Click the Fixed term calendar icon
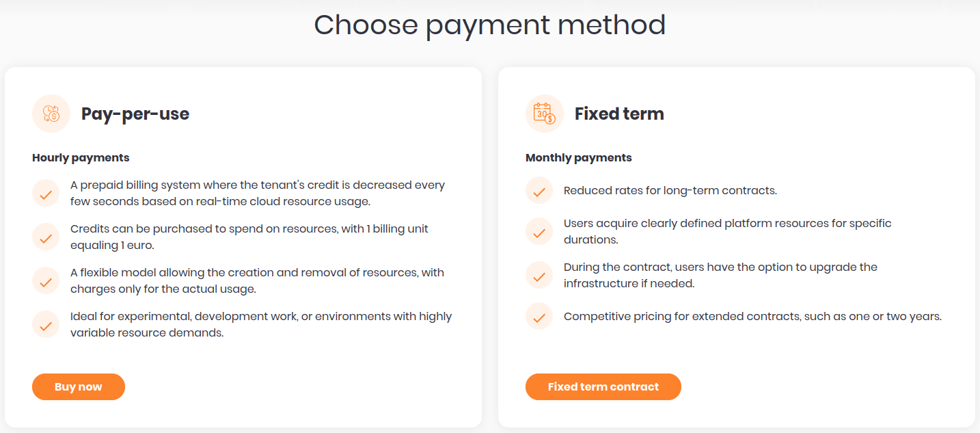Screen dimensions: 980x433 coord(545,114)
